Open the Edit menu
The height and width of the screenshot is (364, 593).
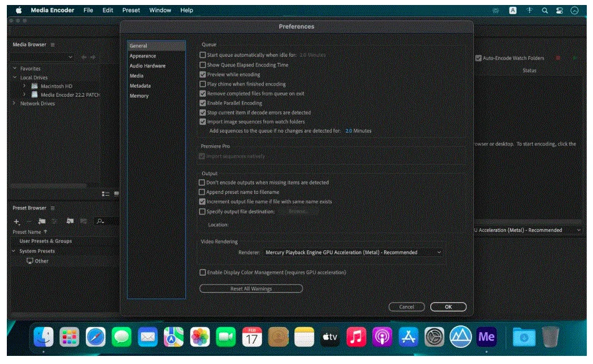pyautogui.click(x=108, y=11)
